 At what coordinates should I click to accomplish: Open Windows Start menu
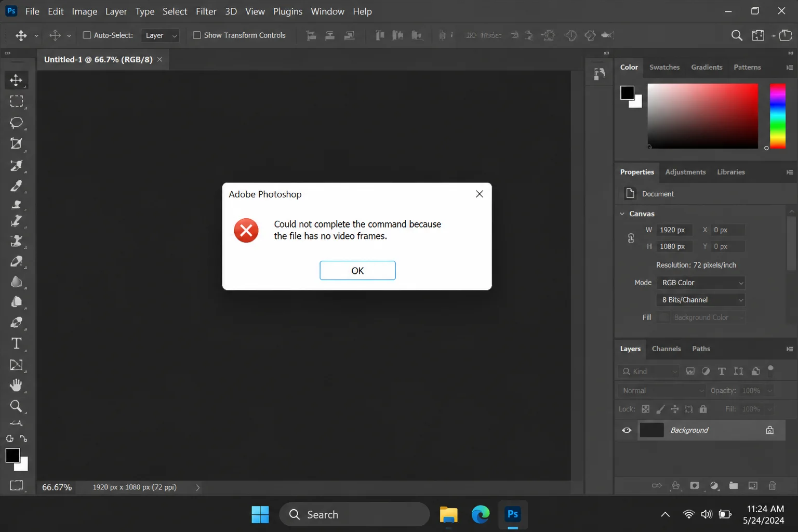(x=260, y=514)
